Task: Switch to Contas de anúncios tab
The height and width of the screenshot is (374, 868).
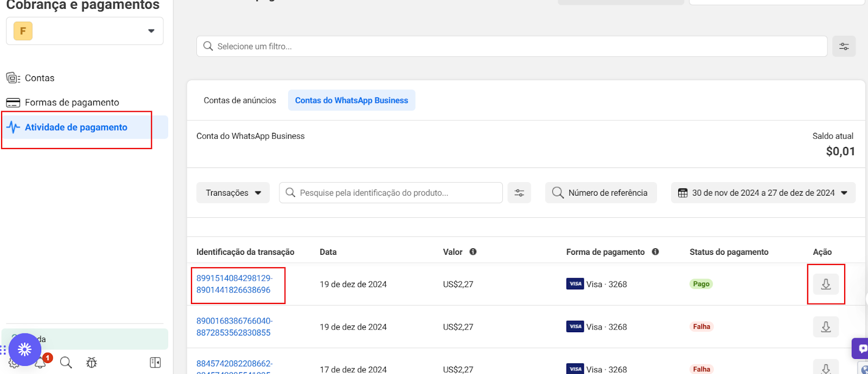Action: pos(240,100)
